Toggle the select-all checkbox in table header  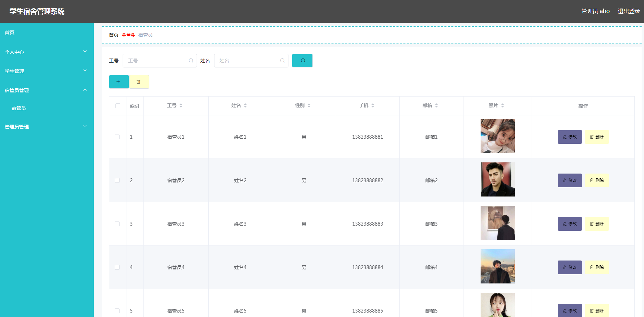117,106
